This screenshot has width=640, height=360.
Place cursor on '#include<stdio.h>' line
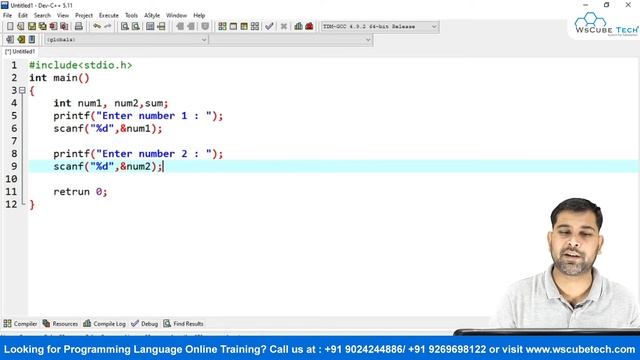[80, 65]
